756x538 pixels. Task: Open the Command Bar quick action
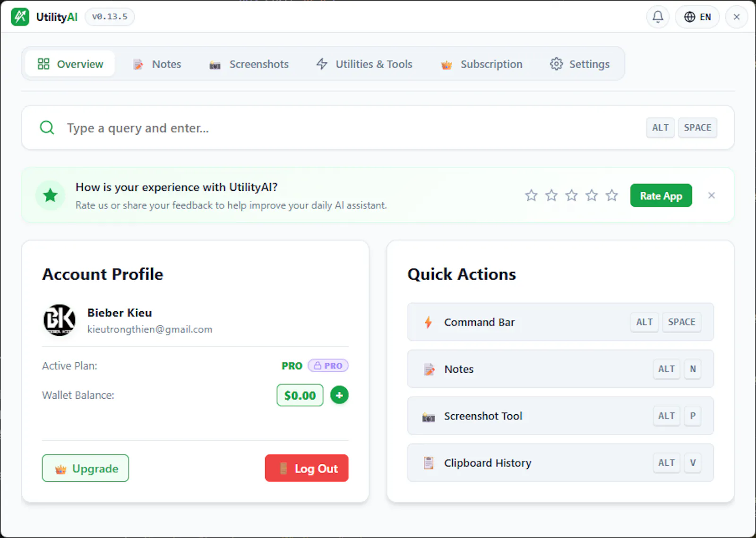coord(560,322)
